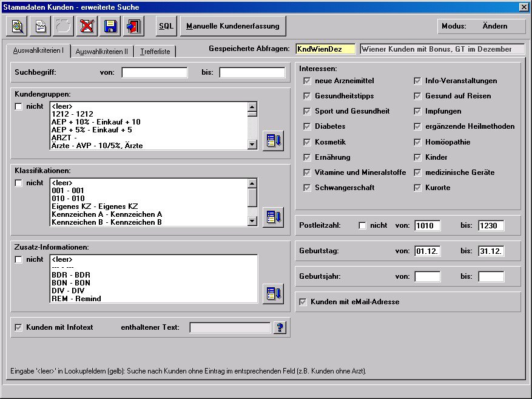This screenshot has width=532, height=399.
Task: Click the exit door icon in toolbar
Action: [133, 26]
